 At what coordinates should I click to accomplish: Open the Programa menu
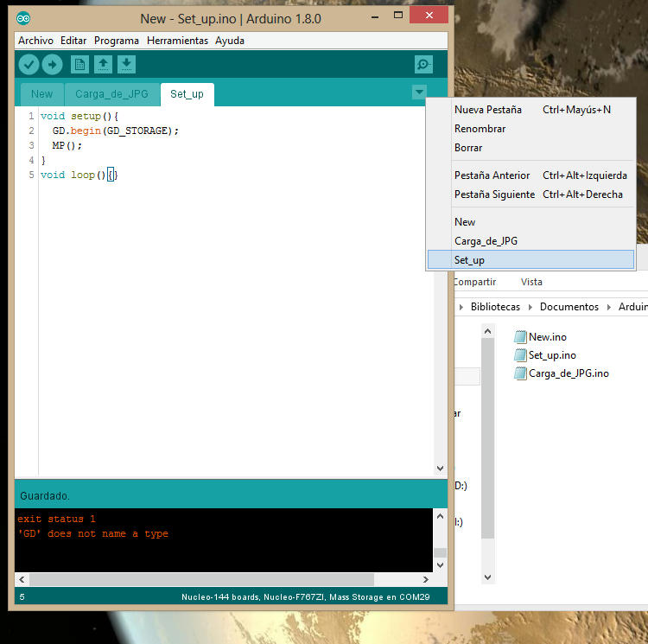coord(116,41)
